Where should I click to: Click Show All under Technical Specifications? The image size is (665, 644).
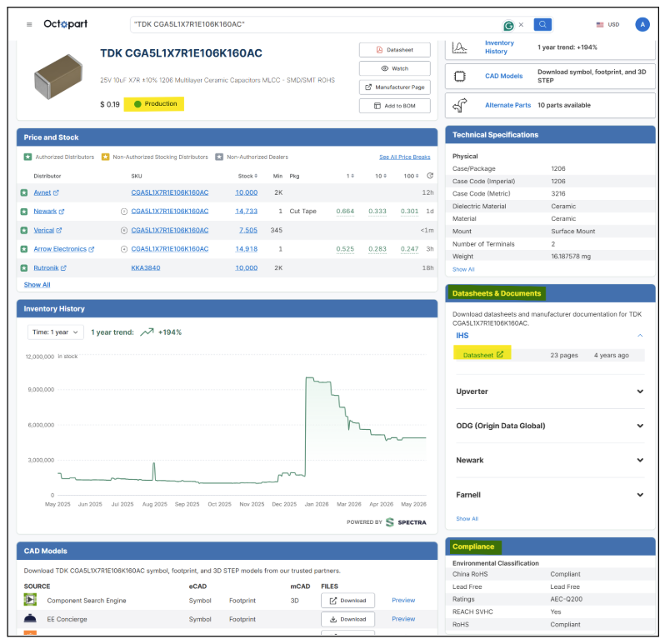(463, 269)
